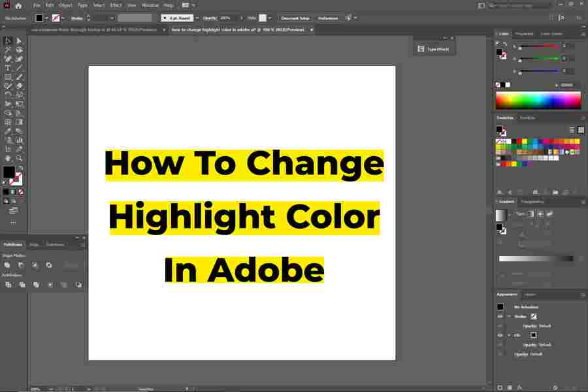Click the hex color input field
Image resolution: width=588 pixels, height=392 pixels.
pos(566,85)
